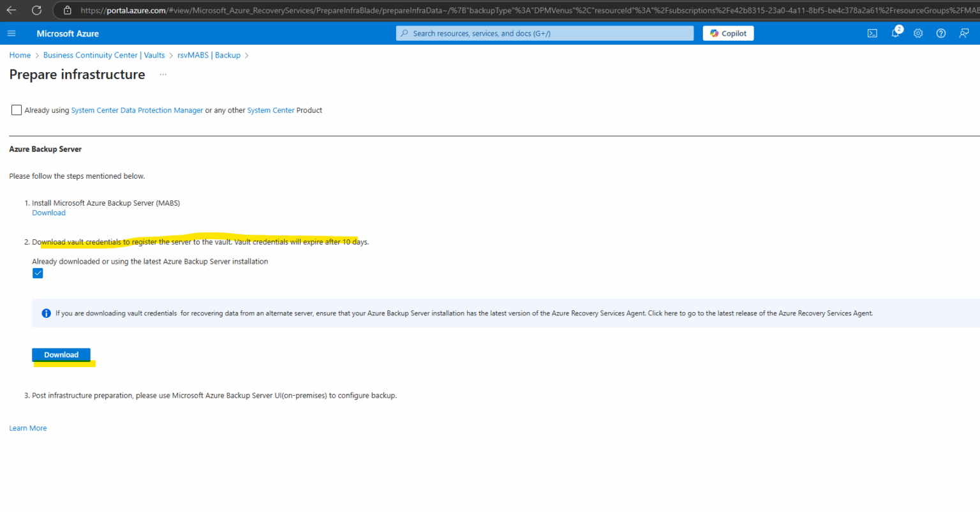Open rsvMABS | Backup breadcrumb

pos(209,56)
